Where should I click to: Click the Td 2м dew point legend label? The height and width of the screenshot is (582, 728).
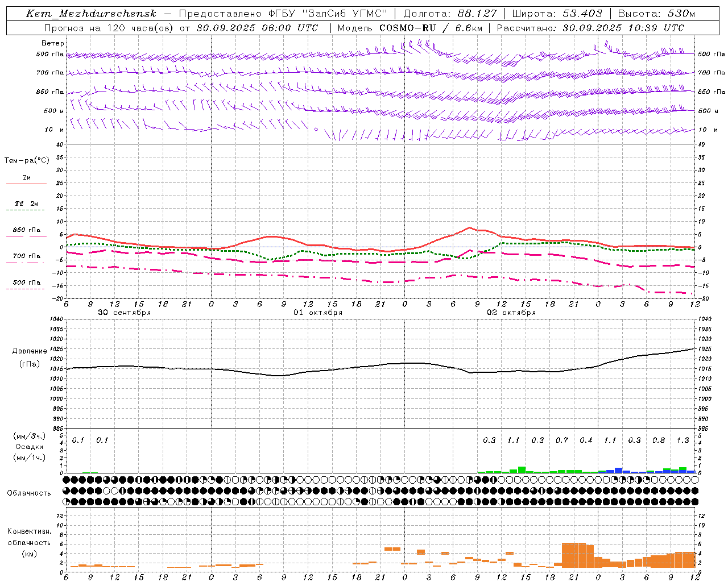(x=27, y=203)
